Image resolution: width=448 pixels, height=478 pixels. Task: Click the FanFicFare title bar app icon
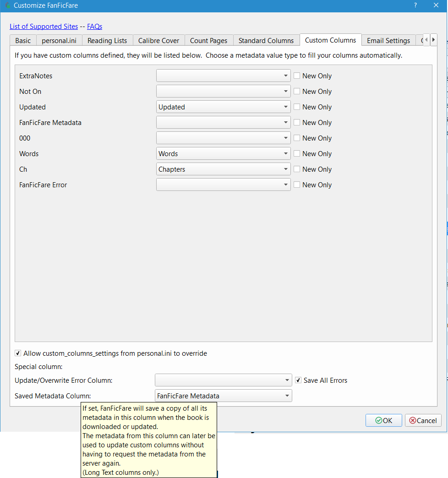coord(8,5)
